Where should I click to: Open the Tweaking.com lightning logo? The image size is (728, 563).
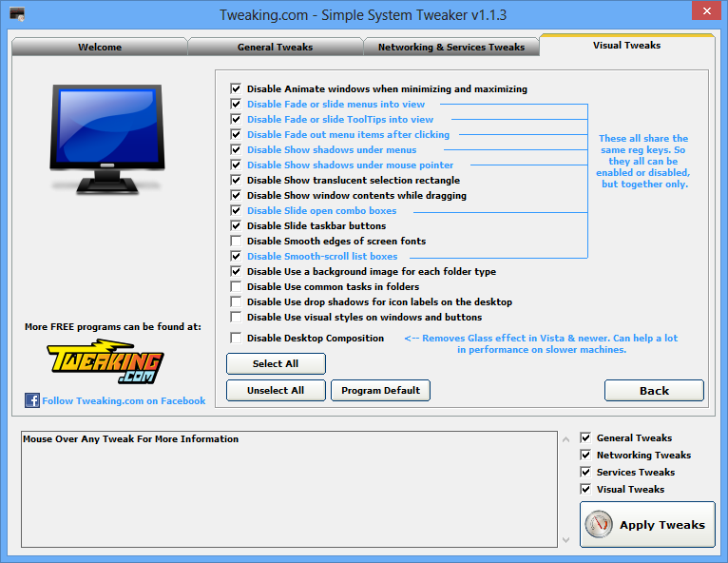pos(105,361)
